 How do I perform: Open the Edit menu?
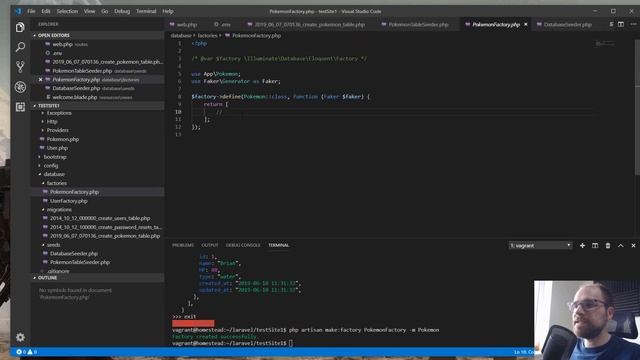click(x=46, y=11)
